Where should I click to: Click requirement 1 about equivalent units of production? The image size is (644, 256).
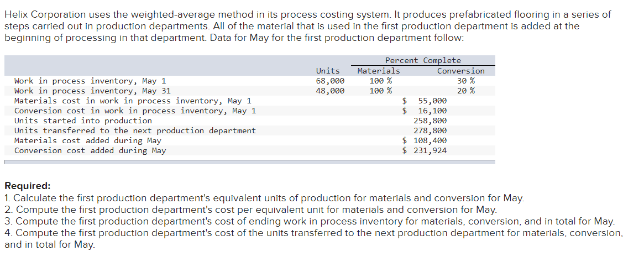264,198
